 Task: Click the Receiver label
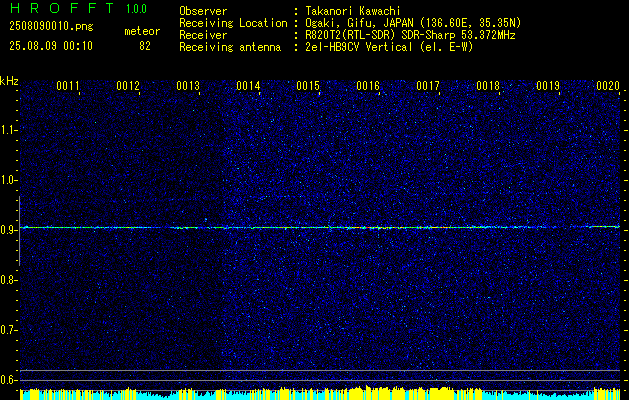[x=203, y=35]
